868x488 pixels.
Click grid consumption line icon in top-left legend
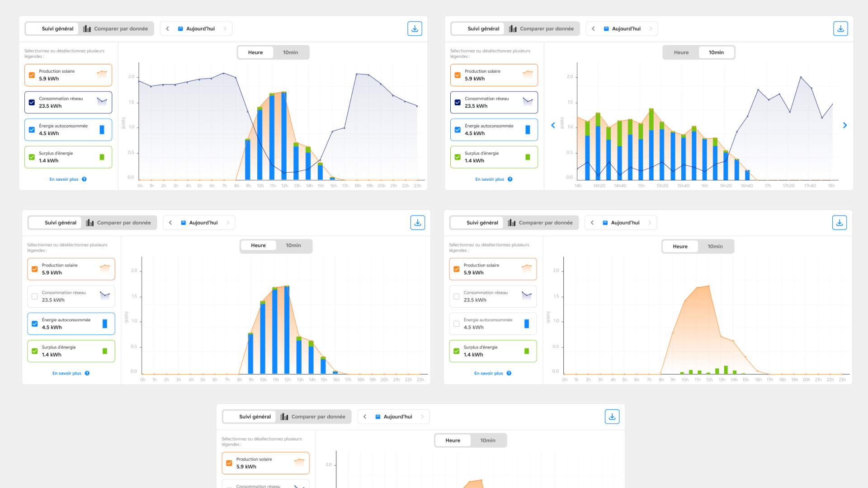[102, 101]
